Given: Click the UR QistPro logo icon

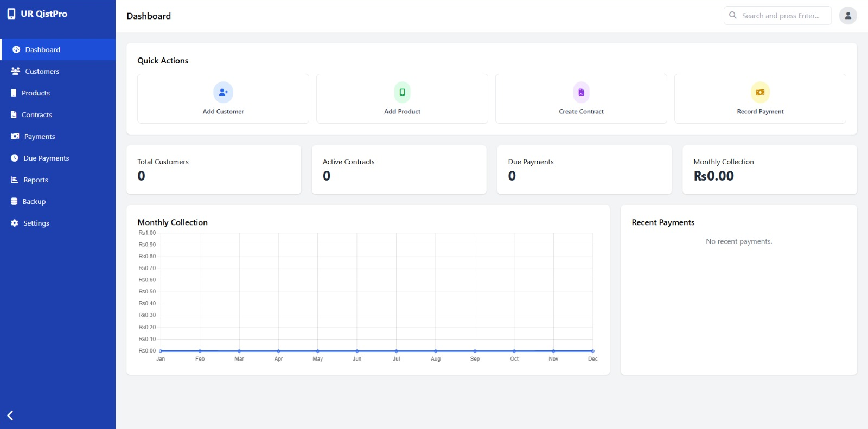Looking at the screenshot, I should (11, 14).
